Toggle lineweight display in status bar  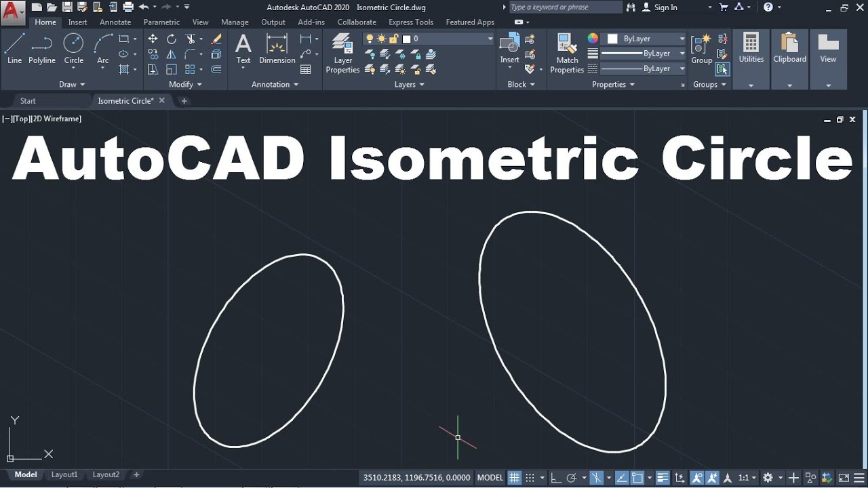pyautogui.click(x=663, y=477)
